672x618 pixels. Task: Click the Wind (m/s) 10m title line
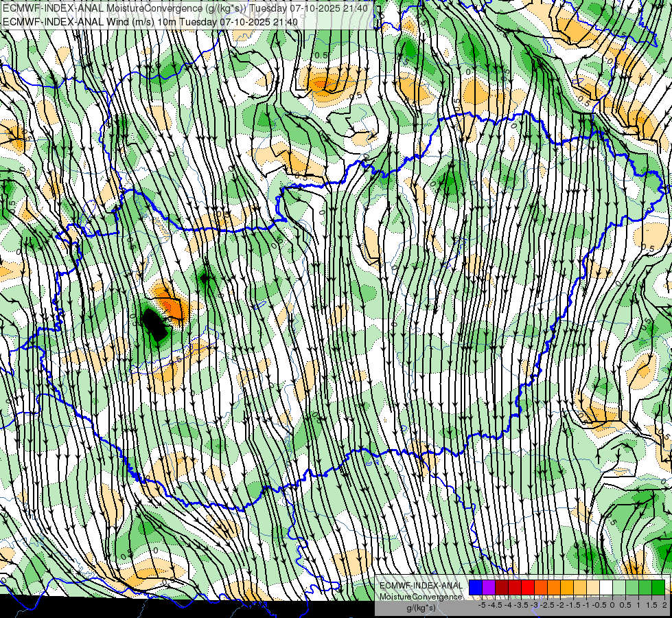click(150, 21)
